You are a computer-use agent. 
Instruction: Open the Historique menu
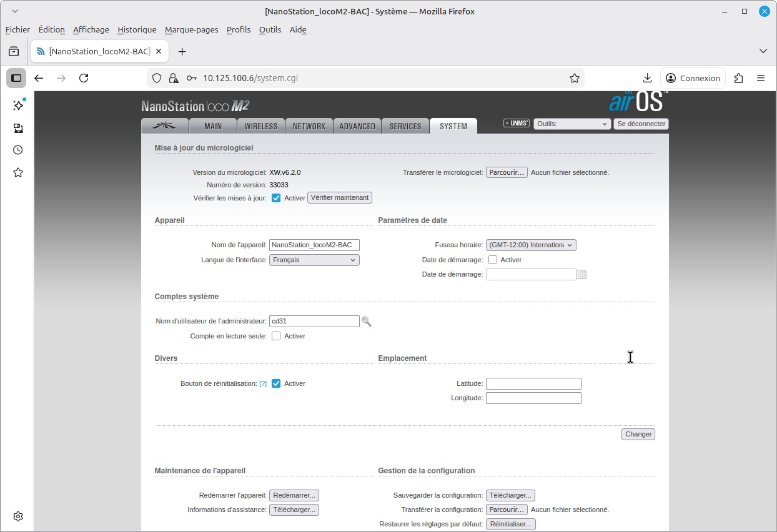(137, 29)
